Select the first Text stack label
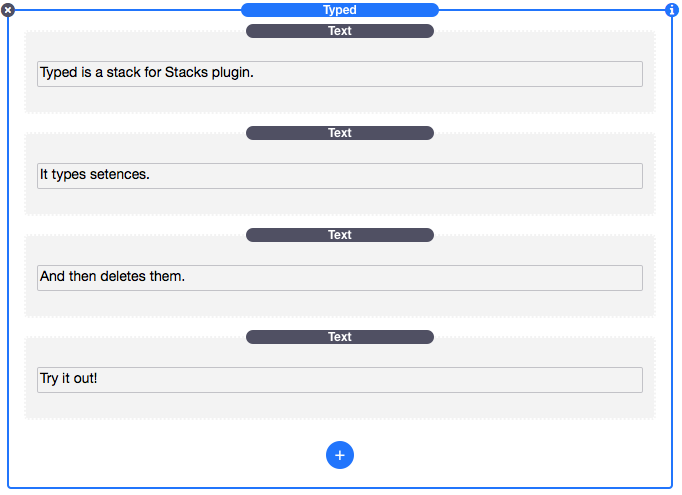Image resolution: width=682 pixels, height=495 pixels. point(340,31)
